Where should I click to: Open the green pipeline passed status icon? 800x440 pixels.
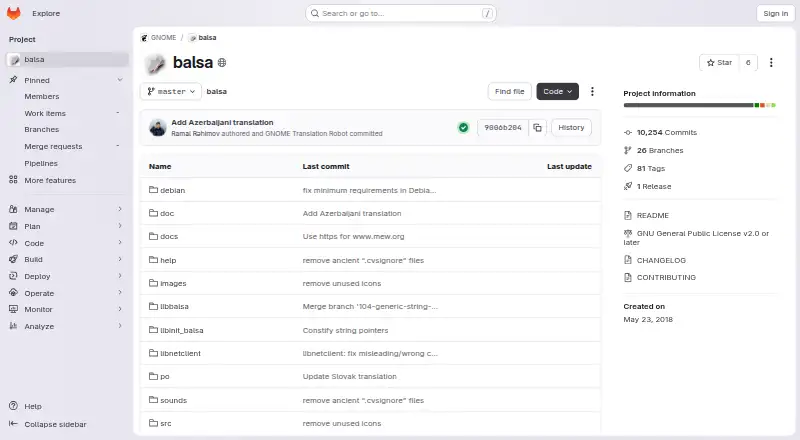click(463, 128)
